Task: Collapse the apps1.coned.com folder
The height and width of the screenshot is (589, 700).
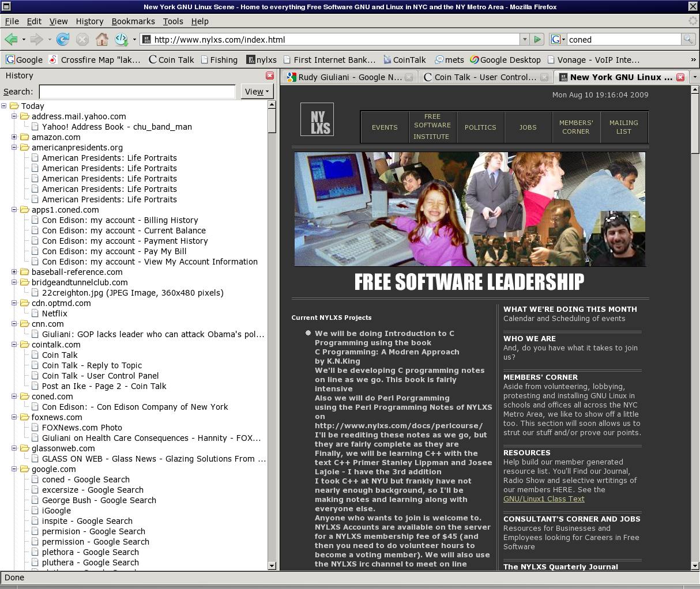Action: pos(14,210)
